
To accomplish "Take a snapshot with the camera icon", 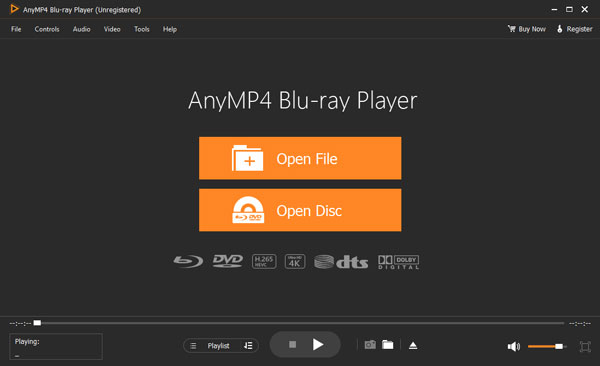I will pos(370,345).
